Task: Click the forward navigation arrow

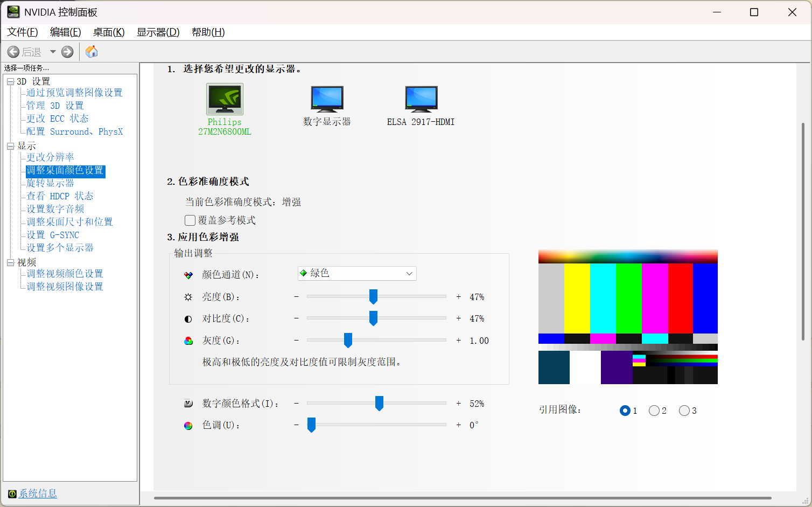Action: (x=66, y=51)
